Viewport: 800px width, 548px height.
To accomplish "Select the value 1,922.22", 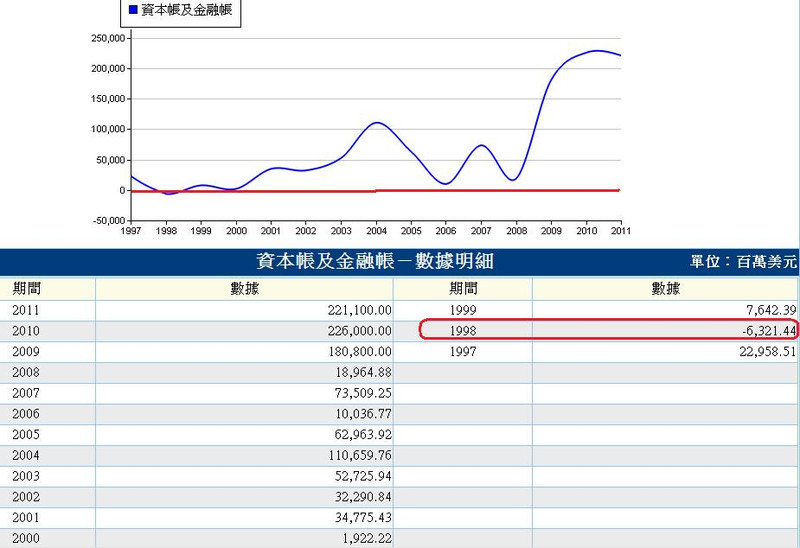I will tap(367, 538).
